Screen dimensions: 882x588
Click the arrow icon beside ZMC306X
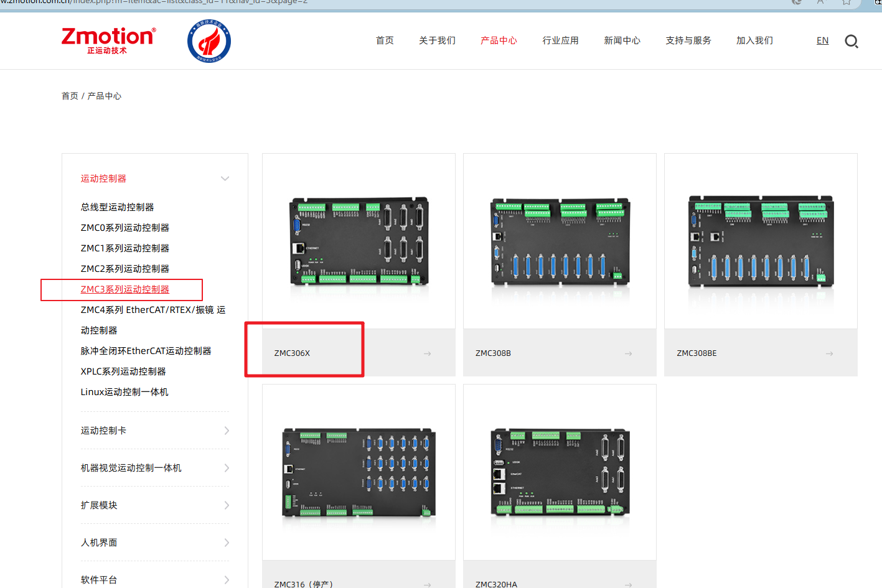click(x=428, y=353)
